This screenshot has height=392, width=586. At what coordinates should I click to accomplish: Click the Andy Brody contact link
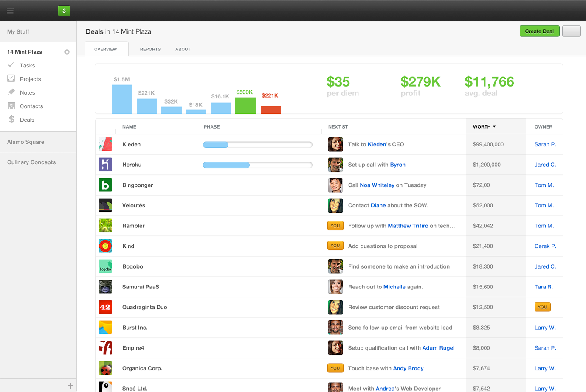click(408, 368)
